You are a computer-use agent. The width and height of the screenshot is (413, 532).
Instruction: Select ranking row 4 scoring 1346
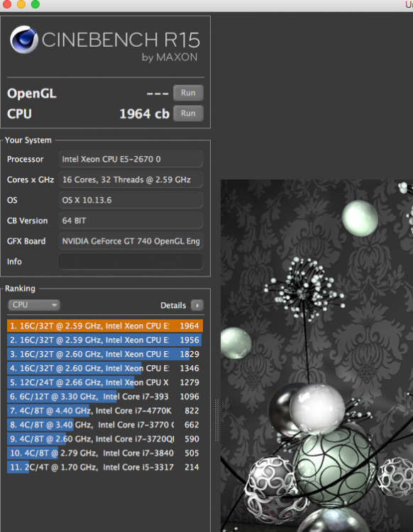(105, 368)
